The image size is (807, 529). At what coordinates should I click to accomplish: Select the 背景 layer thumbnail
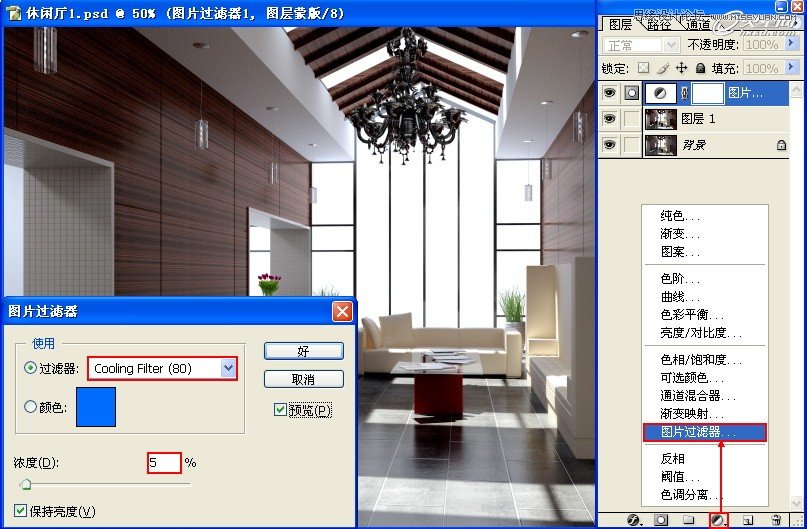click(661, 145)
